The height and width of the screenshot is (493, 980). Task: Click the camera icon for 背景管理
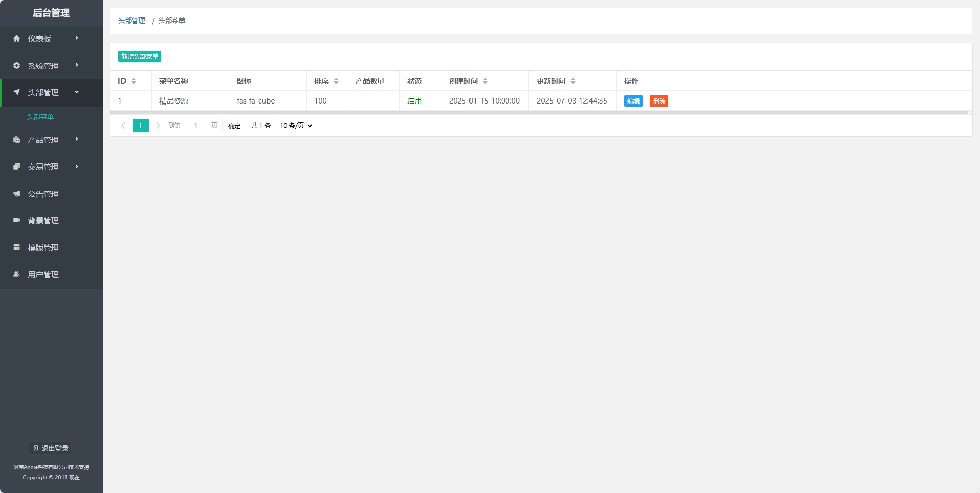click(16, 220)
